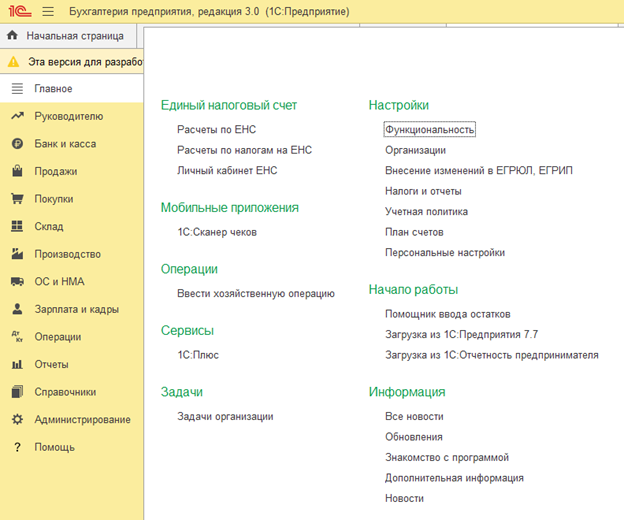Click the Покупки shopping cart icon

coord(17,199)
